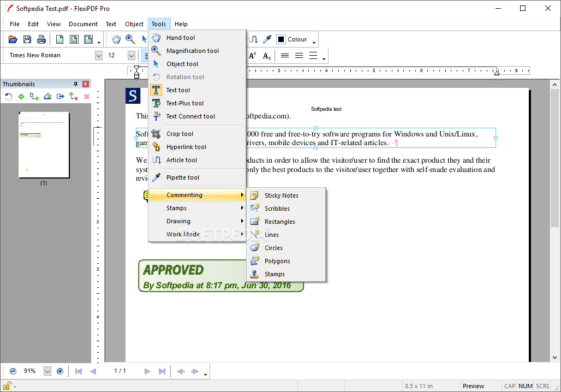
Task: Click the pipette eyedropper toolbar icon
Action: (267, 39)
